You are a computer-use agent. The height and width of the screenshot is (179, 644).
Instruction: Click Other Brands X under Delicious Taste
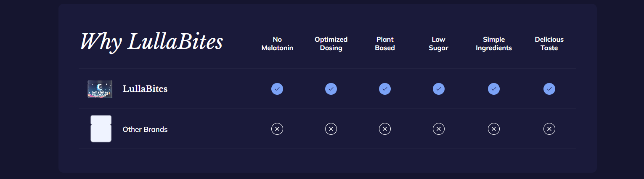[x=549, y=129]
